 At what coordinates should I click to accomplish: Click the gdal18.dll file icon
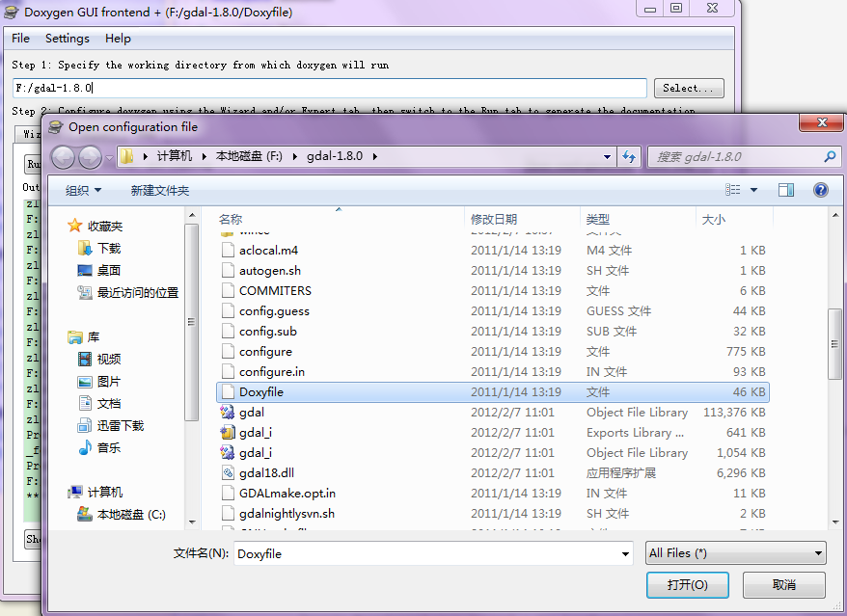click(228, 473)
